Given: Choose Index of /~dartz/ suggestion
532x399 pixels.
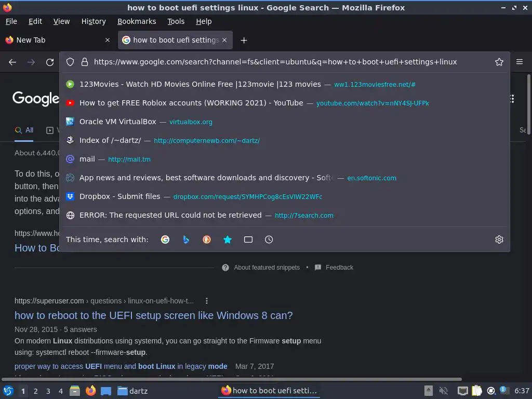Looking at the screenshot, I should [284, 140].
